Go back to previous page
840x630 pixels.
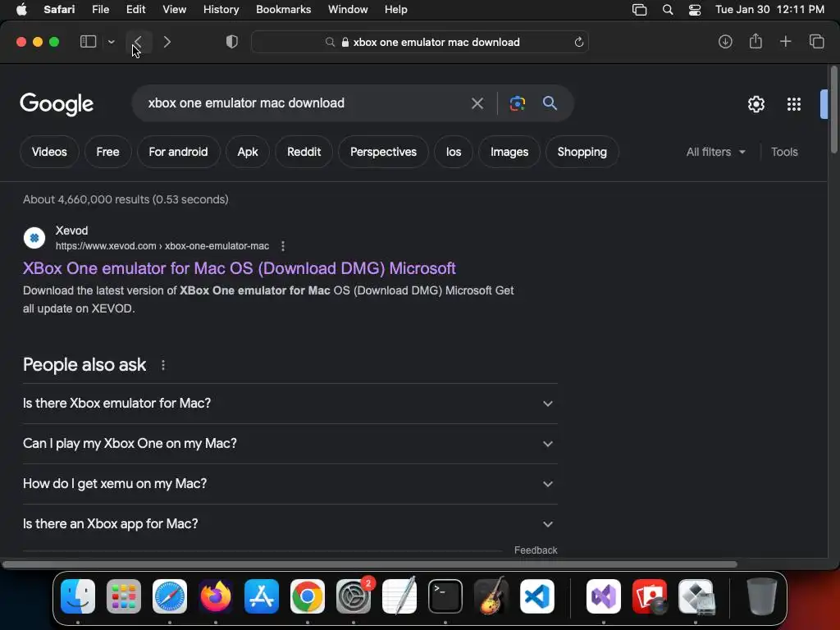coord(138,42)
